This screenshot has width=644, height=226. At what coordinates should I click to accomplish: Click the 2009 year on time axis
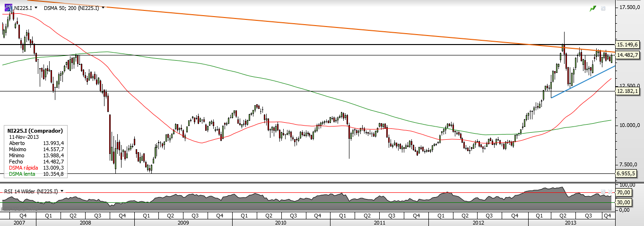(183, 222)
